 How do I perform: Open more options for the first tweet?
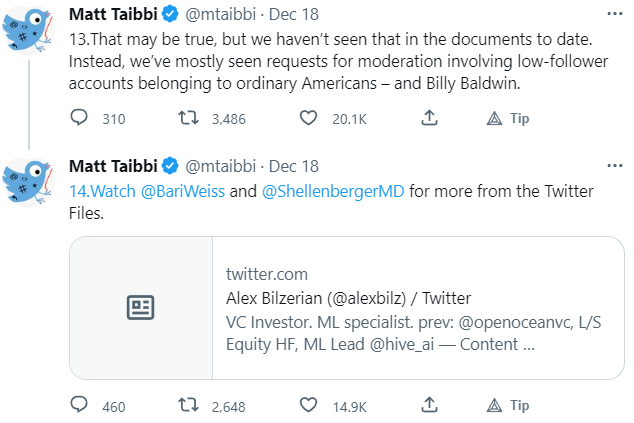tap(612, 16)
